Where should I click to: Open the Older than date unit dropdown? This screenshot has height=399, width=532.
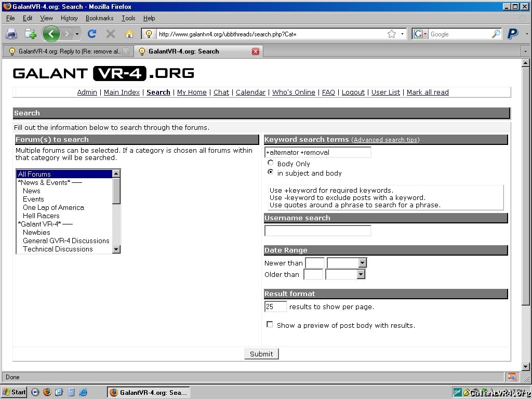pos(361,275)
